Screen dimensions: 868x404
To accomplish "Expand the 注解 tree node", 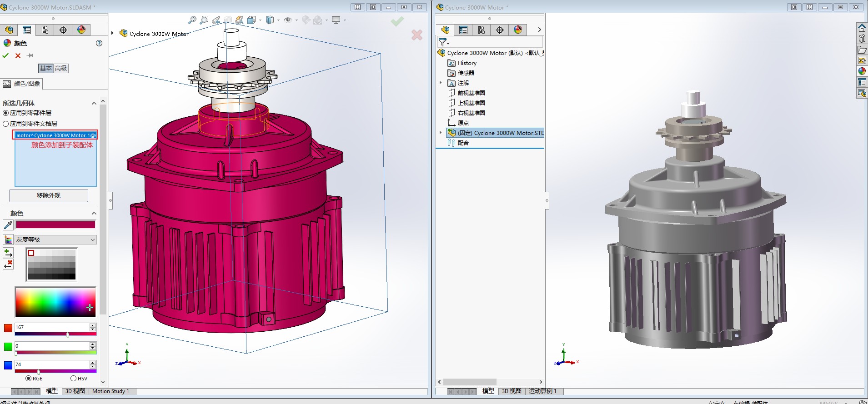I will coord(441,83).
